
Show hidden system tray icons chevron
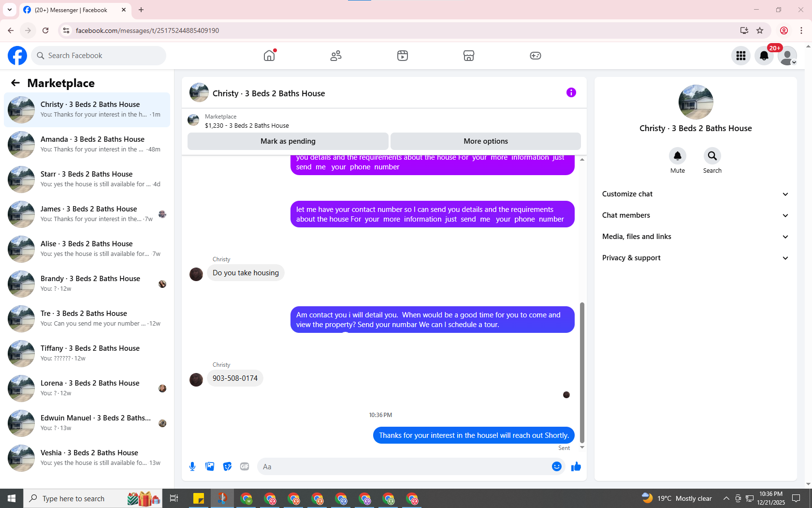point(726,498)
